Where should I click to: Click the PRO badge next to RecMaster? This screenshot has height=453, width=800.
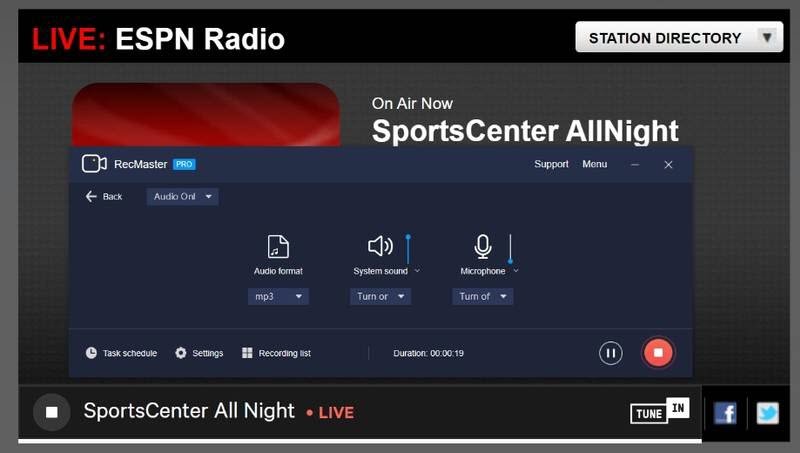[184, 164]
